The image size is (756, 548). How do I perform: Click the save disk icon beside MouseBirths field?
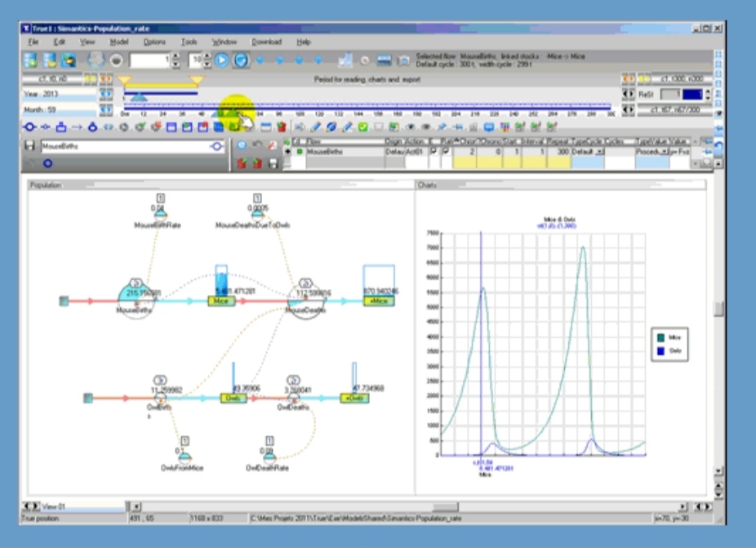click(29, 145)
